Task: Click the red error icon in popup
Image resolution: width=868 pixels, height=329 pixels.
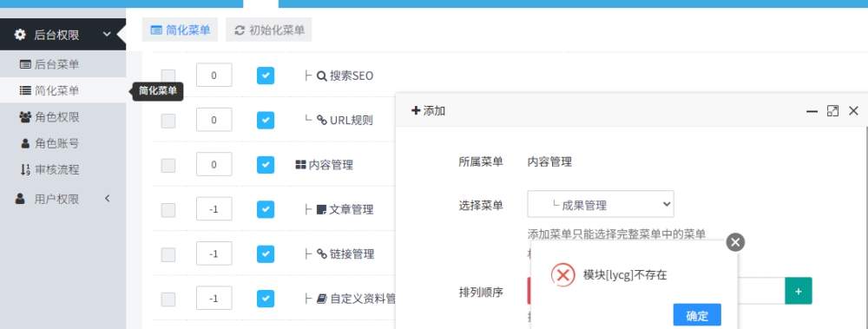Action: click(x=563, y=274)
